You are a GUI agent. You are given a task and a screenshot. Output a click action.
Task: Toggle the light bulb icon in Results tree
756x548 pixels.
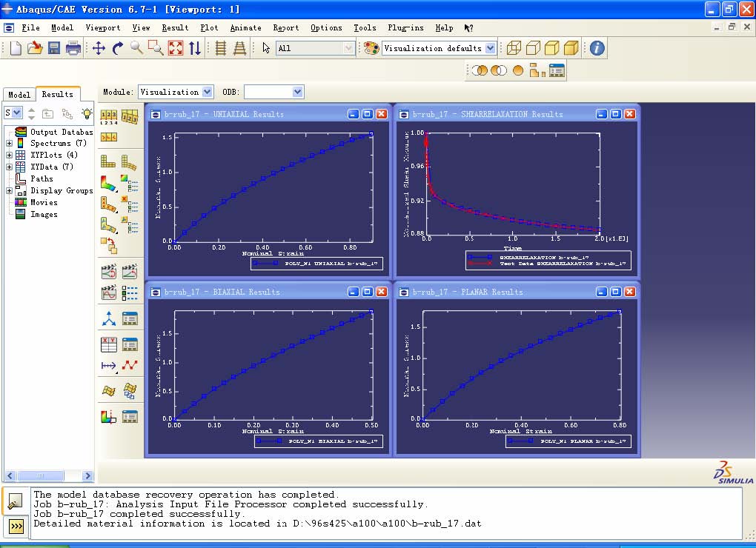tap(87, 113)
